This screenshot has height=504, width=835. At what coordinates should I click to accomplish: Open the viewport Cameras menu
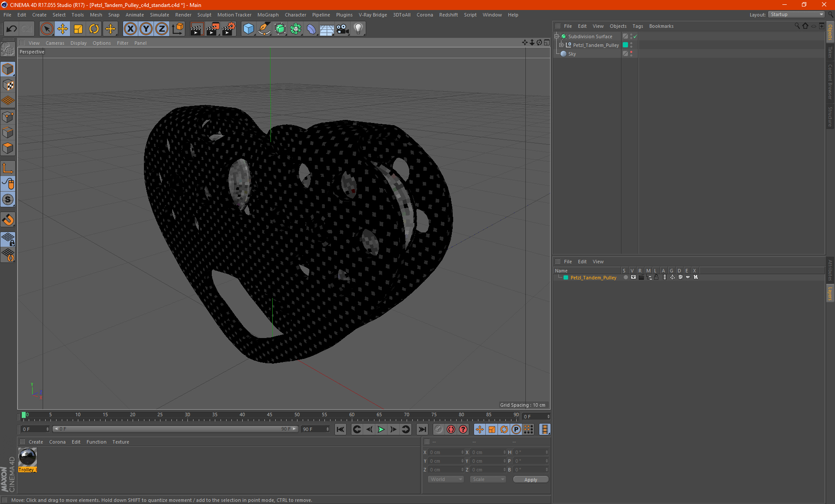[55, 43]
